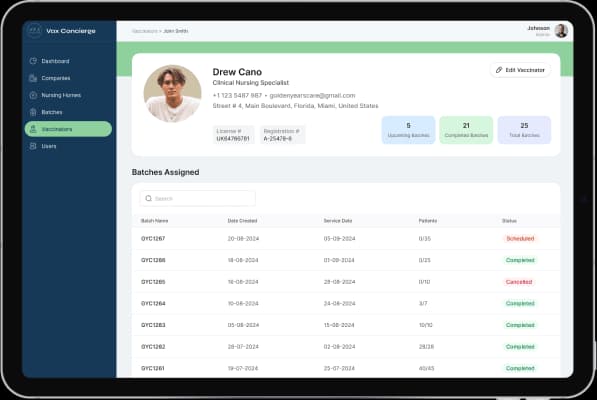Click the Batches sidebar icon

tap(33, 112)
